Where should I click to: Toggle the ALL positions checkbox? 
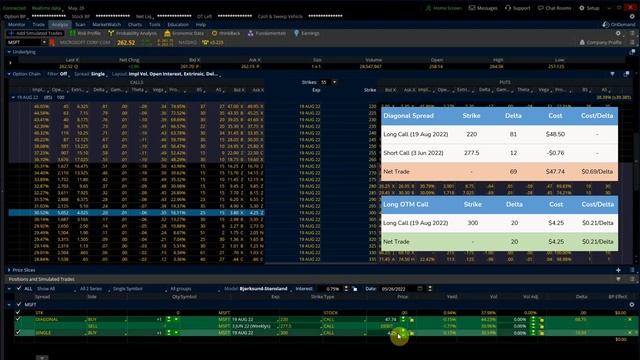point(19,289)
